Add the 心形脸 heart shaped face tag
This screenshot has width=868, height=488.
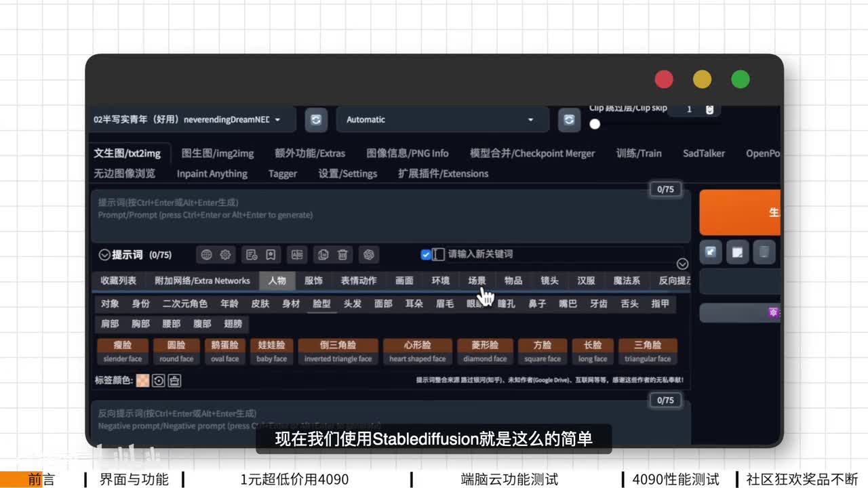[417, 351]
